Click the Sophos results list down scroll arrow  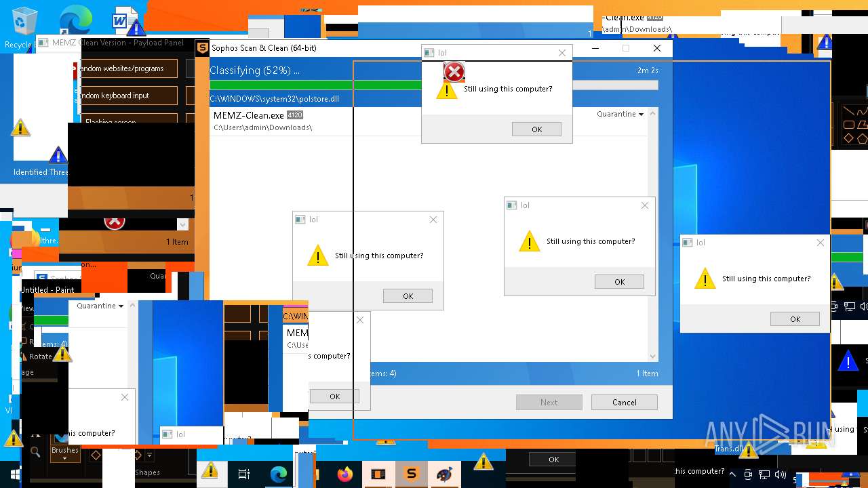point(652,357)
